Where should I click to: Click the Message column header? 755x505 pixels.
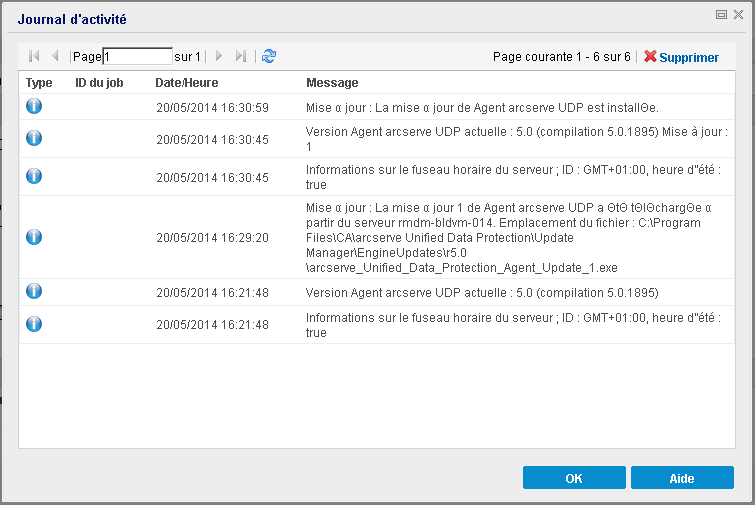tap(332, 83)
